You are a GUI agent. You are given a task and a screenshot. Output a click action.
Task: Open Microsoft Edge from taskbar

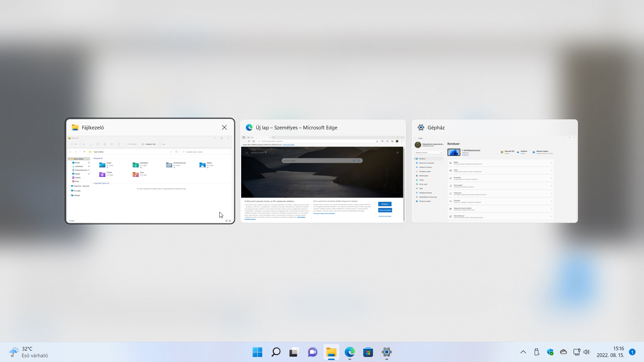click(350, 352)
